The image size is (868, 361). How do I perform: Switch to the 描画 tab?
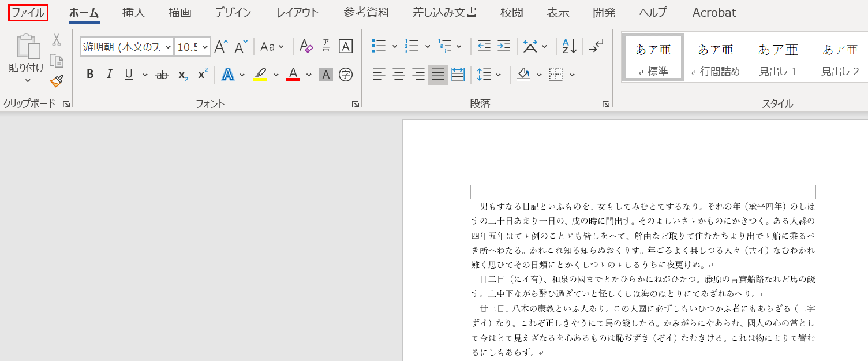180,13
